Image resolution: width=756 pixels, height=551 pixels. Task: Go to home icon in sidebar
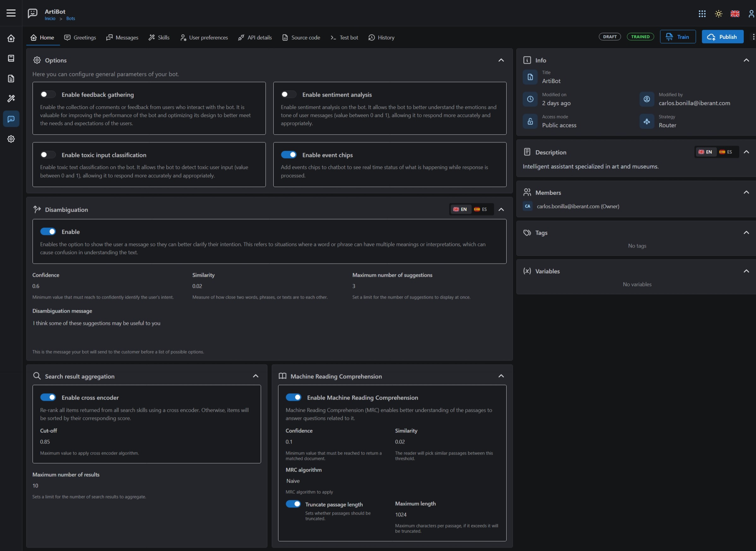coord(11,39)
